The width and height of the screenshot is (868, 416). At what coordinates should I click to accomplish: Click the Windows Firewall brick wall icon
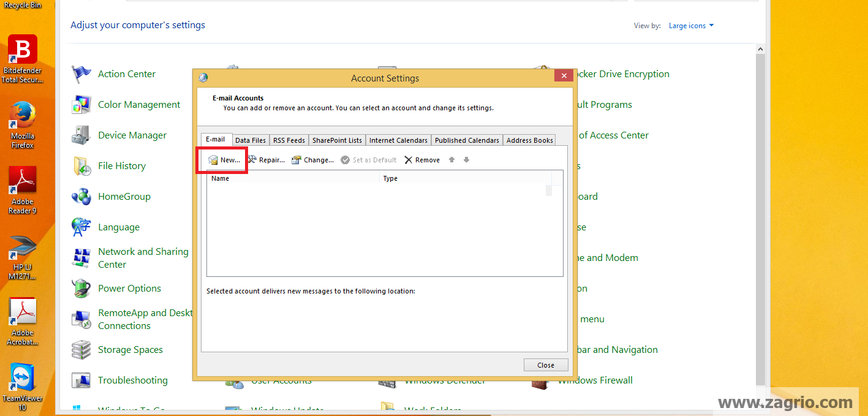(540, 382)
